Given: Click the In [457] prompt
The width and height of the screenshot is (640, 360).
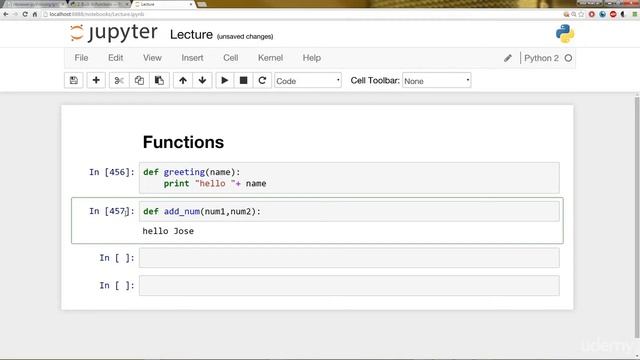Looking at the screenshot, I should pyautogui.click(x=112, y=211).
